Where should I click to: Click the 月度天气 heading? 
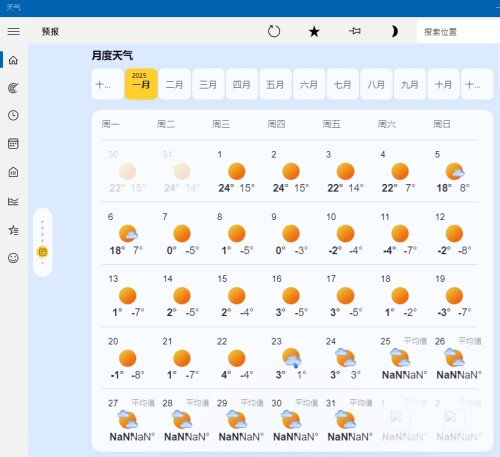coord(112,55)
